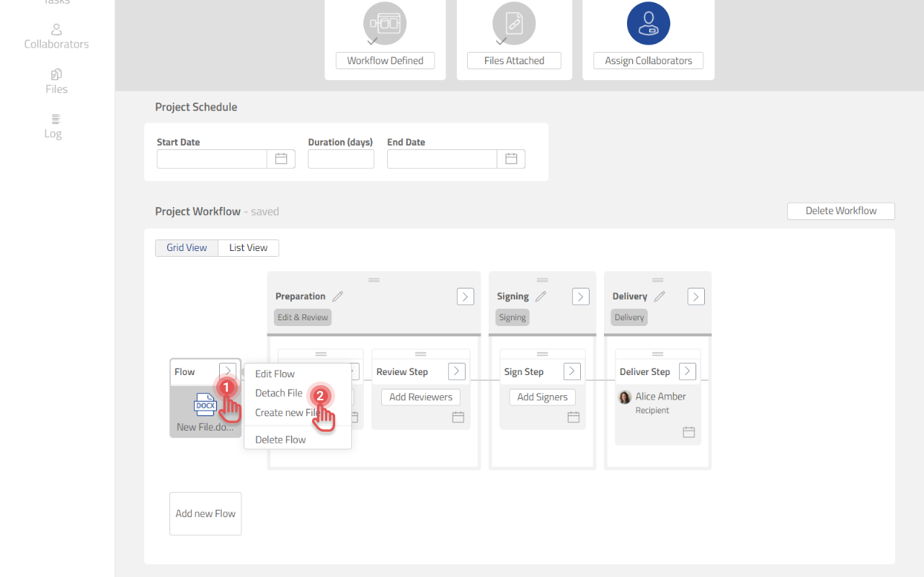Screen dimensions: 924x577
Task: Rename Delivery stage via pencil icon
Action: coord(659,296)
